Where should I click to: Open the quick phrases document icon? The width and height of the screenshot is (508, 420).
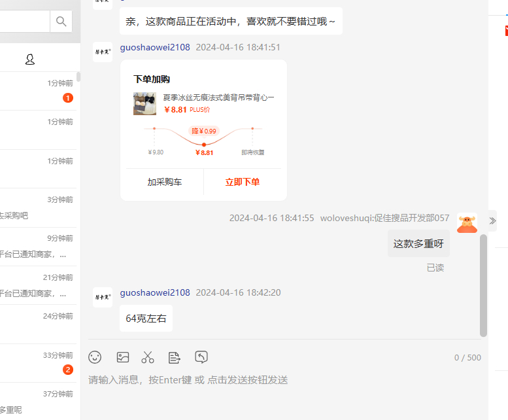click(175, 357)
